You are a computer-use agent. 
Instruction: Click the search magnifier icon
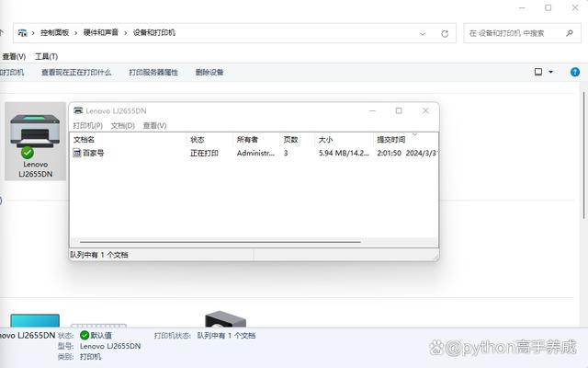click(570, 33)
